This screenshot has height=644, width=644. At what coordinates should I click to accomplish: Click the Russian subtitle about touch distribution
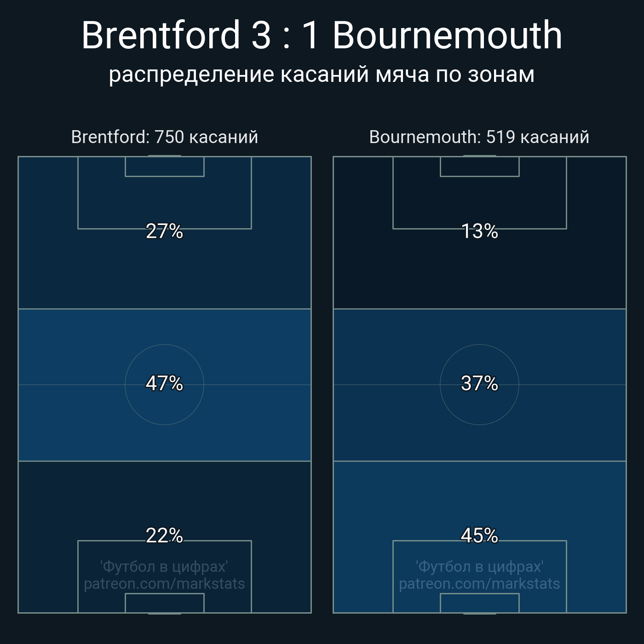(322, 75)
